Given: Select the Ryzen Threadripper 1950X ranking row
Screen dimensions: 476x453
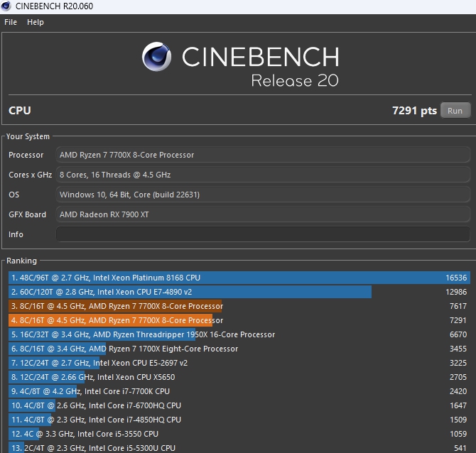Looking at the screenshot, I should [239, 334].
